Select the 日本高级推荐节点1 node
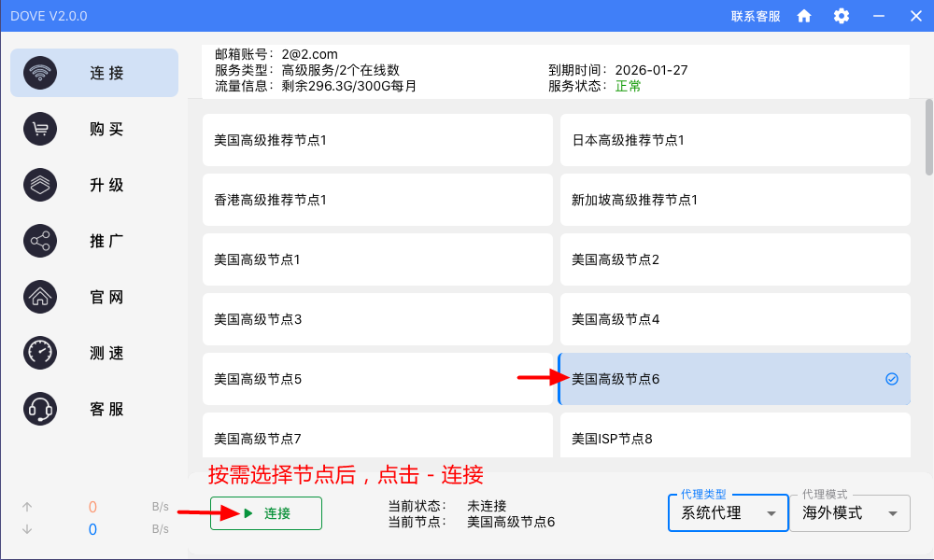The image size is (934, 560). coord(734,140)
